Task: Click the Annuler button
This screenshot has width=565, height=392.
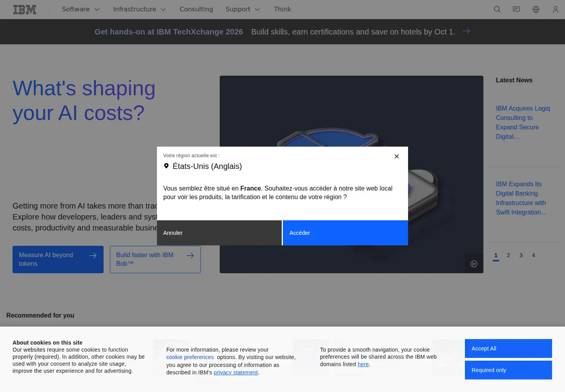Action: (x=219, y=233)
